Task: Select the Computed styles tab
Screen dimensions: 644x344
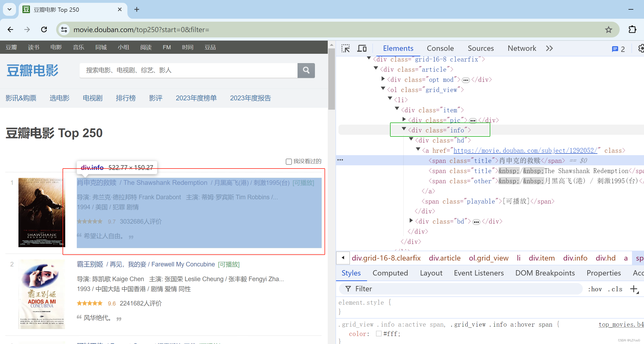Action: coord(390,273)
